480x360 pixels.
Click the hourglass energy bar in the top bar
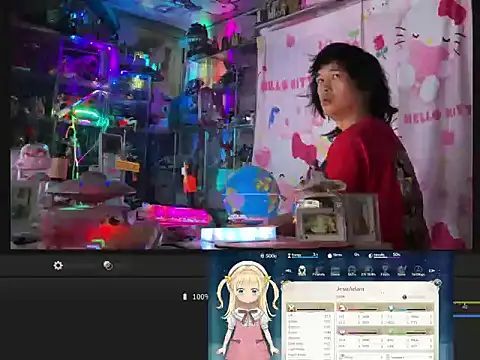coord(303,256)
